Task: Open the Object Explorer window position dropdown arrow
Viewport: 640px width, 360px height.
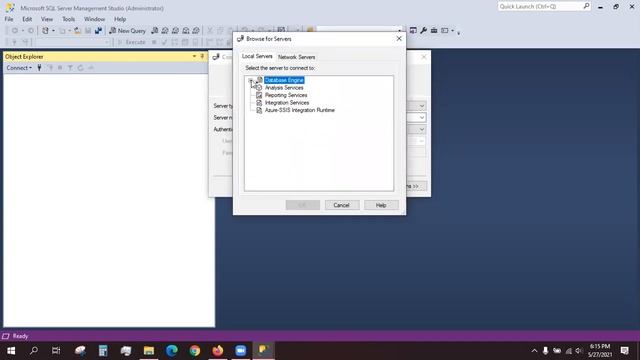Action: [194, 56]
